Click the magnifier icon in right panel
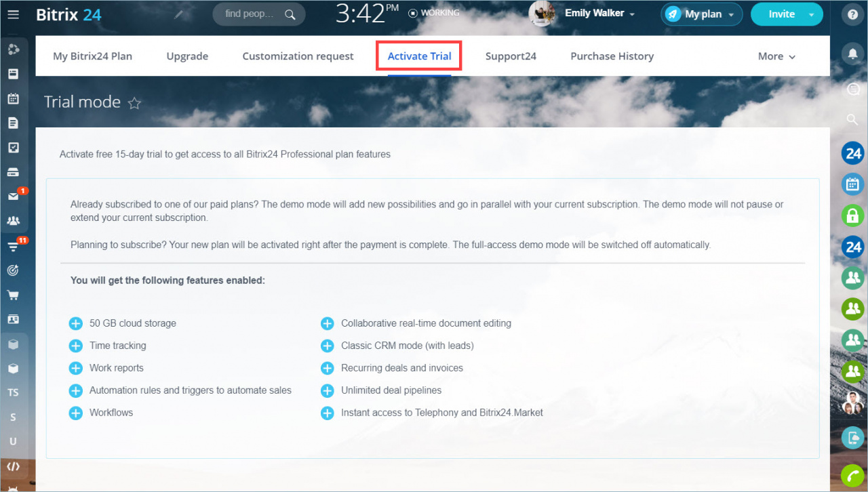 coord(852,120)
